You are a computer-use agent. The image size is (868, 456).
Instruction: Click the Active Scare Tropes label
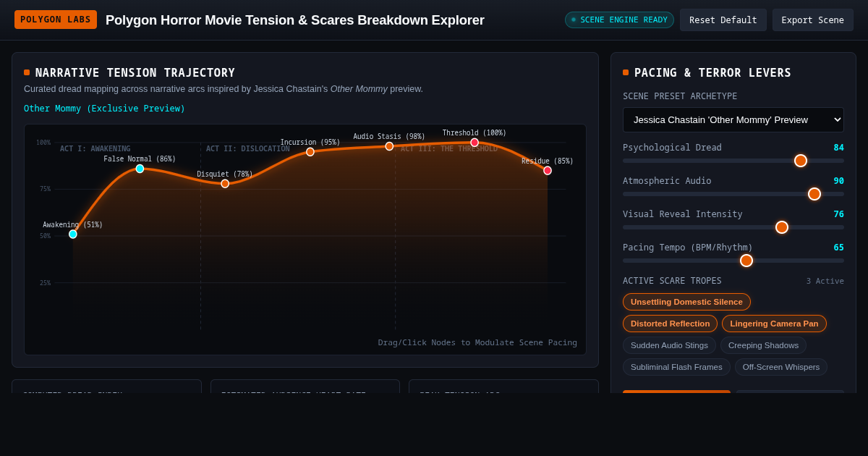672,281
